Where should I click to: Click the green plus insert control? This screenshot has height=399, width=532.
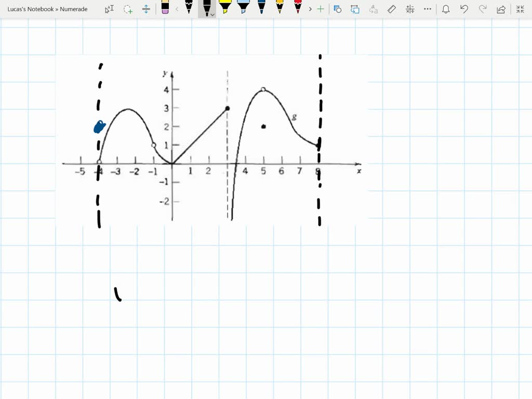(320, 9)
